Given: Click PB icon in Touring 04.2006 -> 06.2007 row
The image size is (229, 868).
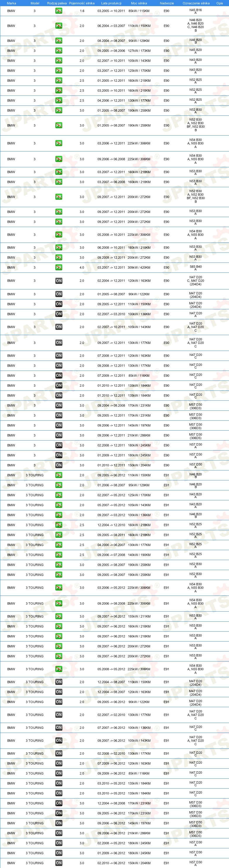Looking at the screenshot, I should (x=59, y=545).
